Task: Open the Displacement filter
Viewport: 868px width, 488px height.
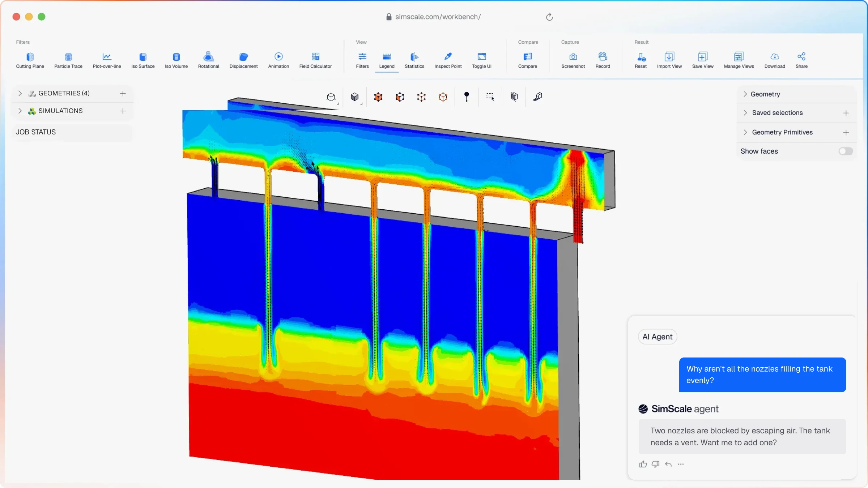Action: click(x=243, y=60)
